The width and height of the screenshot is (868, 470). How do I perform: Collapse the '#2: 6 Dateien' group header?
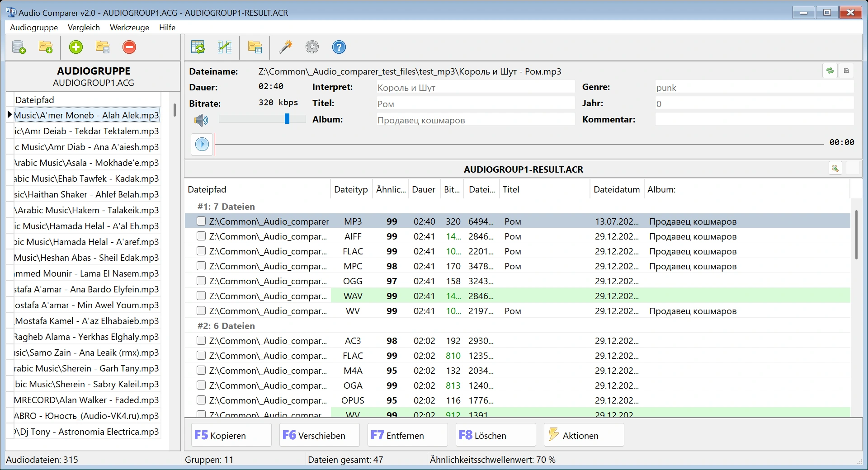[x=226, y=326]
